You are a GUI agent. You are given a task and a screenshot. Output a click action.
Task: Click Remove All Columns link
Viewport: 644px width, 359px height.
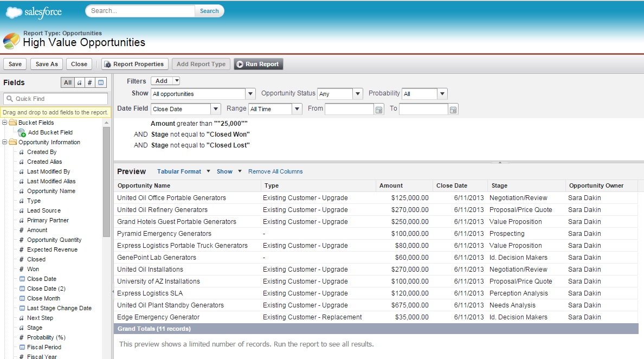[x=275, y=171]
